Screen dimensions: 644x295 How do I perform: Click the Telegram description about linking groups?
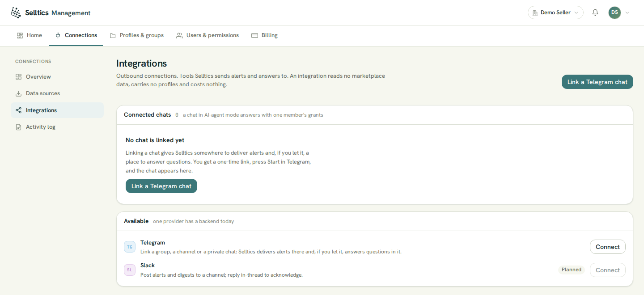(x=271, y=252)
